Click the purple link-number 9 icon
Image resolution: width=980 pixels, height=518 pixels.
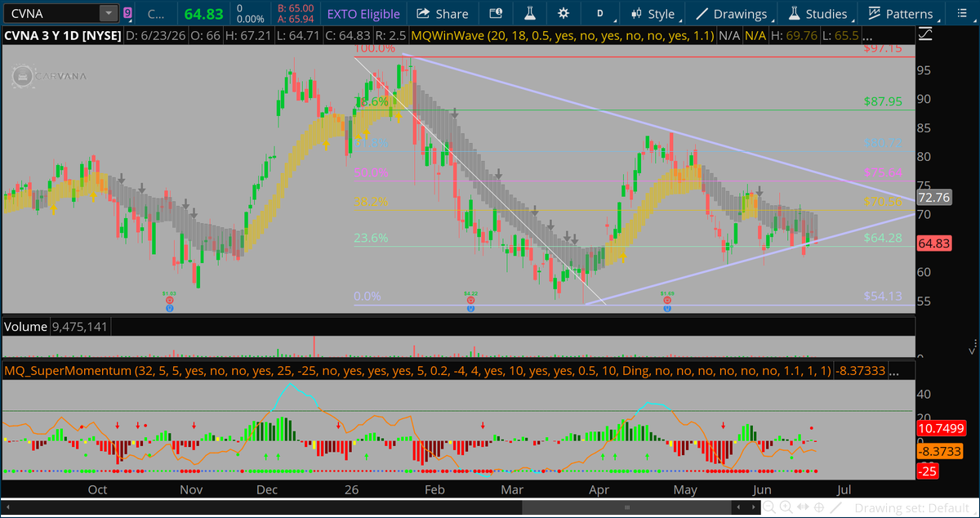(127, 13)
